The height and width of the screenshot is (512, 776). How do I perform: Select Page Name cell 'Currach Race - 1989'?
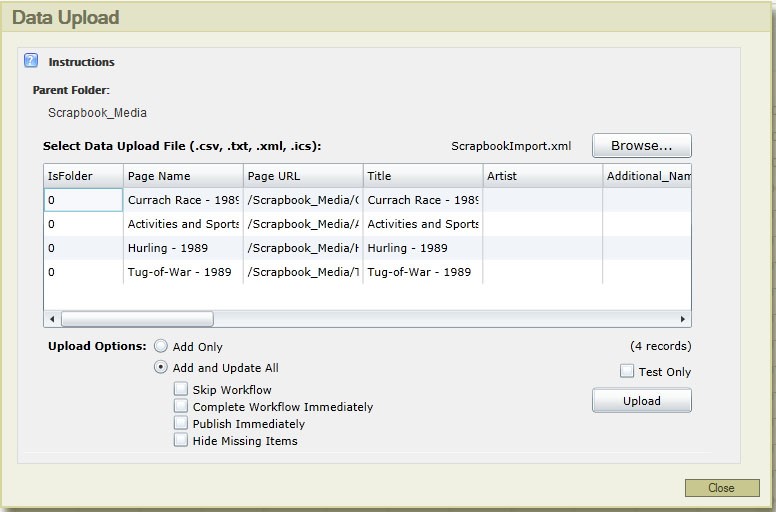pyautogui.click(x=183, y=200)
